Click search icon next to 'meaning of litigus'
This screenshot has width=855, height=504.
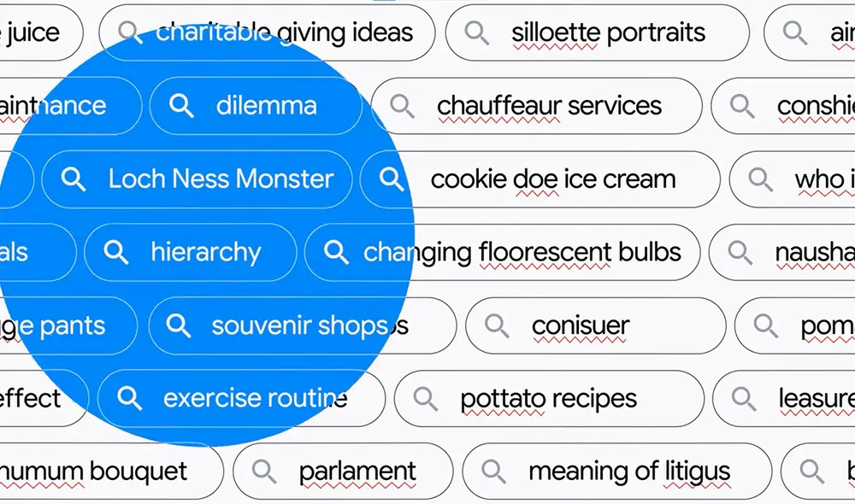[x=493, y=472]
